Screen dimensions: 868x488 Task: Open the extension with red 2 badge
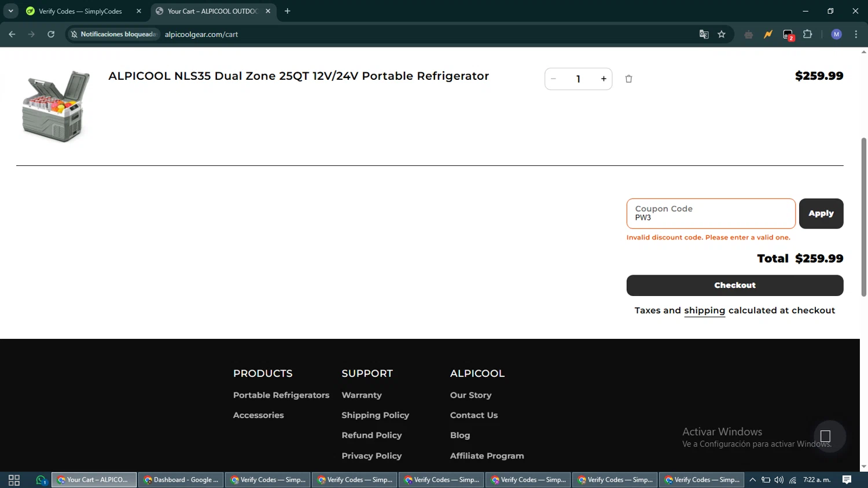788,35
